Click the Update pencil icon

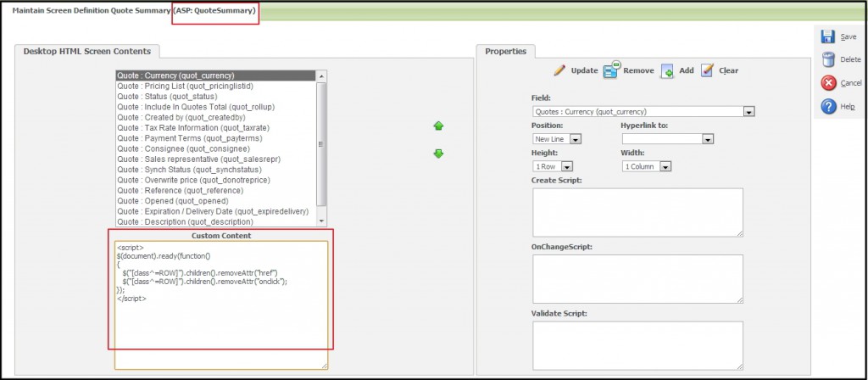tap(559, 70)
